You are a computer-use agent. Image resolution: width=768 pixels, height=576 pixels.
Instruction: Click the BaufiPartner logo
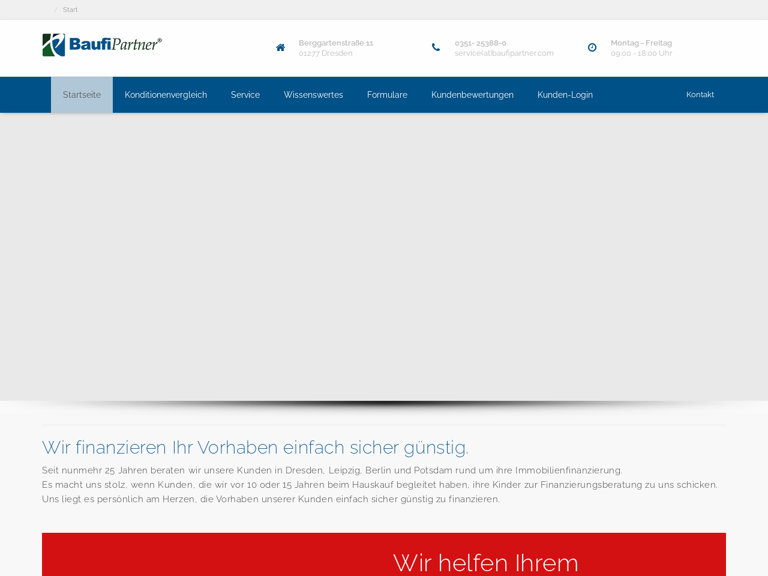tap(102, 45)
